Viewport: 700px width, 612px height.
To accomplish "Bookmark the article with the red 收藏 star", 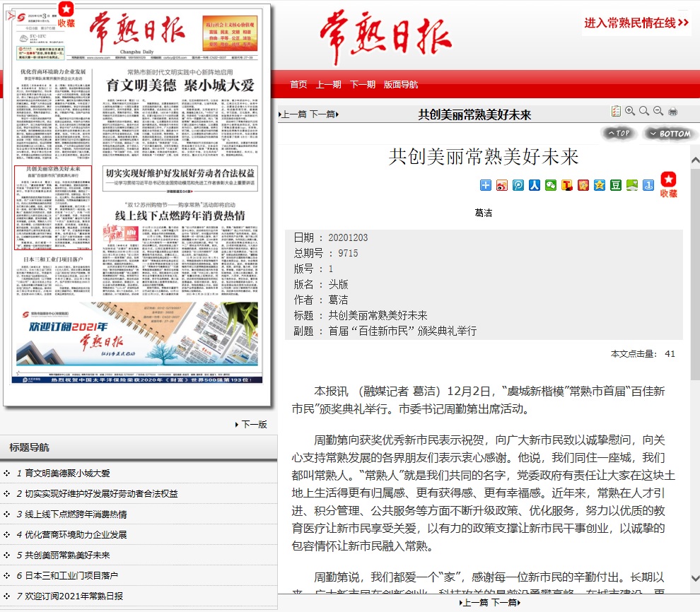I will point(668,184).
